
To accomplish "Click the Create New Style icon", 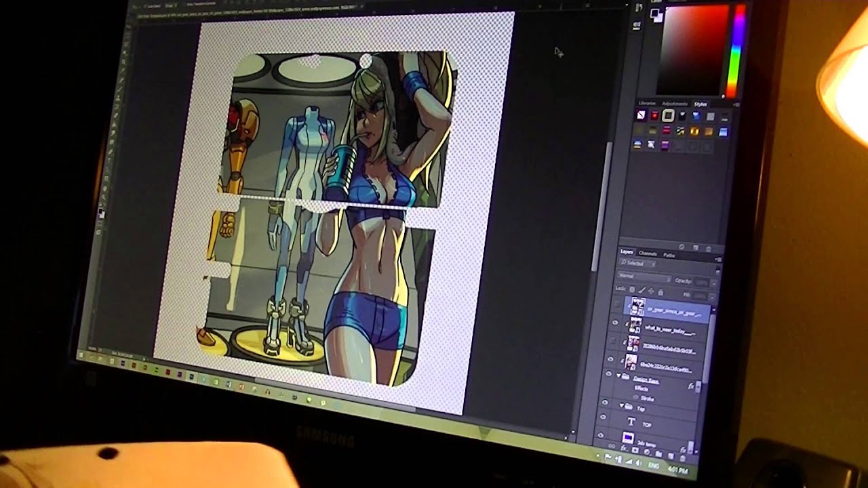I will tap(696, 247).
